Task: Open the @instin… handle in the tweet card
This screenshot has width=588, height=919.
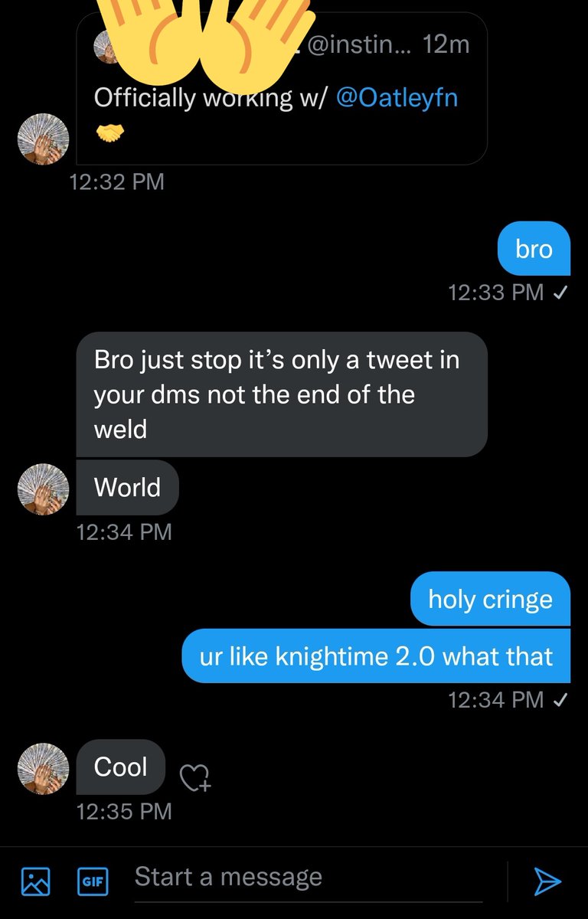Action: (x=360, y=45)
